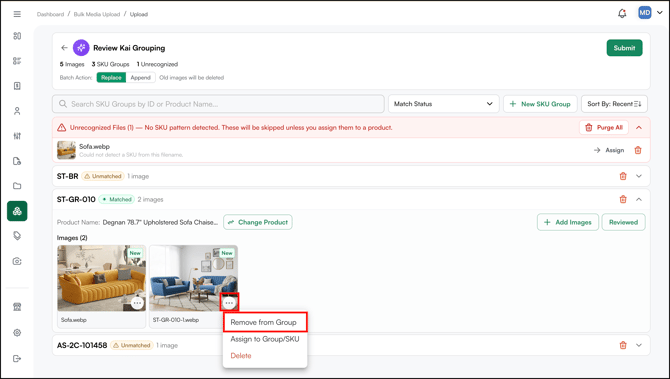Select the Append batch action
Viewport: 670px width, 379px height.
point(141,77)
